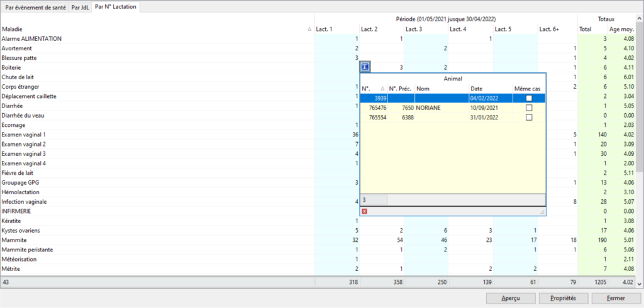Select the Par N° Lactation tab

coord(116,7)
